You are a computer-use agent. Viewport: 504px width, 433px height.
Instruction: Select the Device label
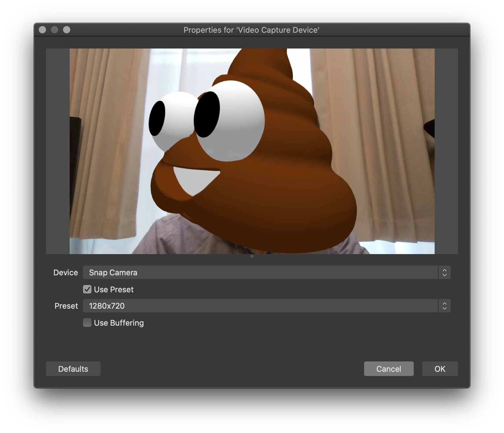[65, 272]
